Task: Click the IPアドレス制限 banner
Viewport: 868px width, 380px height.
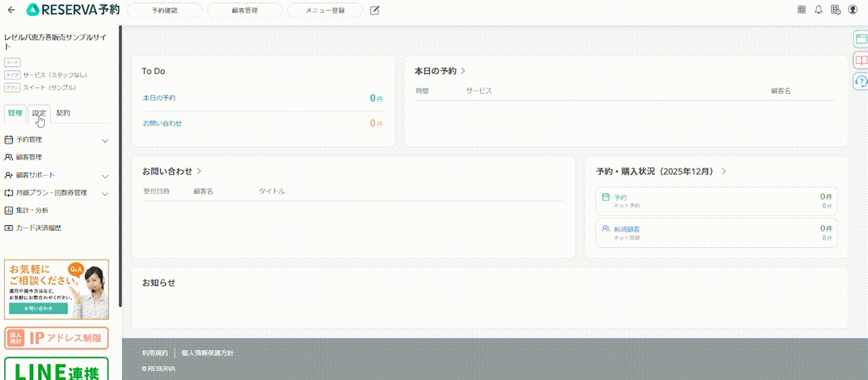Action: pyautogui.click(x=56, y=338)
